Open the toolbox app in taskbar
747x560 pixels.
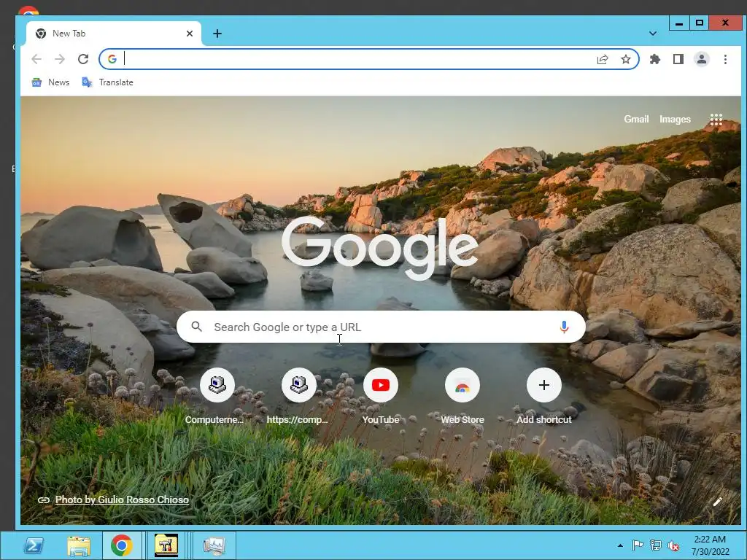166,545
